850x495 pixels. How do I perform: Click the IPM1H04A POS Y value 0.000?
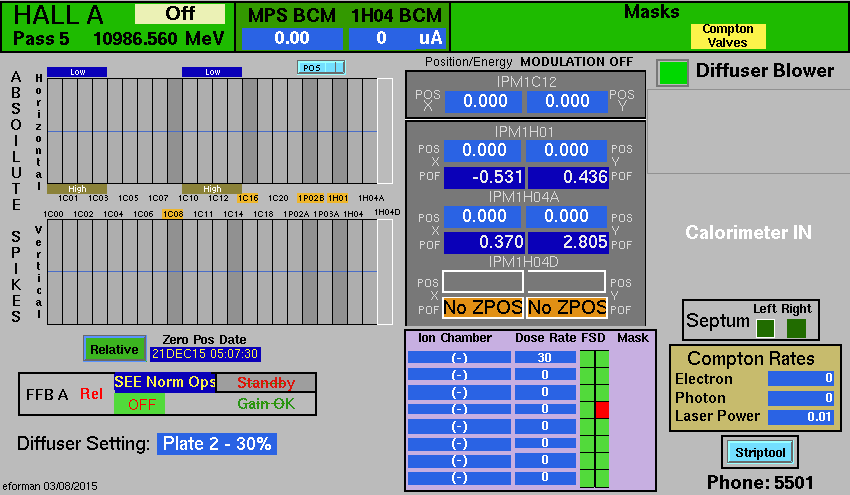(566, 216)
